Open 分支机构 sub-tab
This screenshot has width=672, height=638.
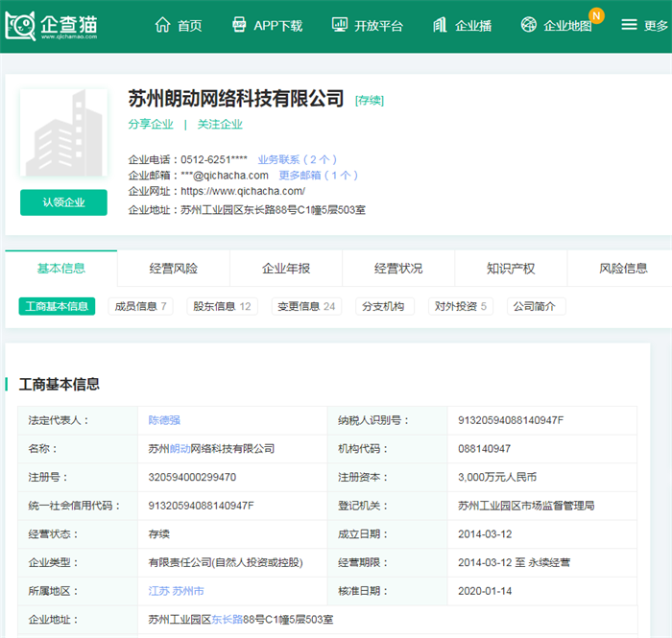pos(385,306)
